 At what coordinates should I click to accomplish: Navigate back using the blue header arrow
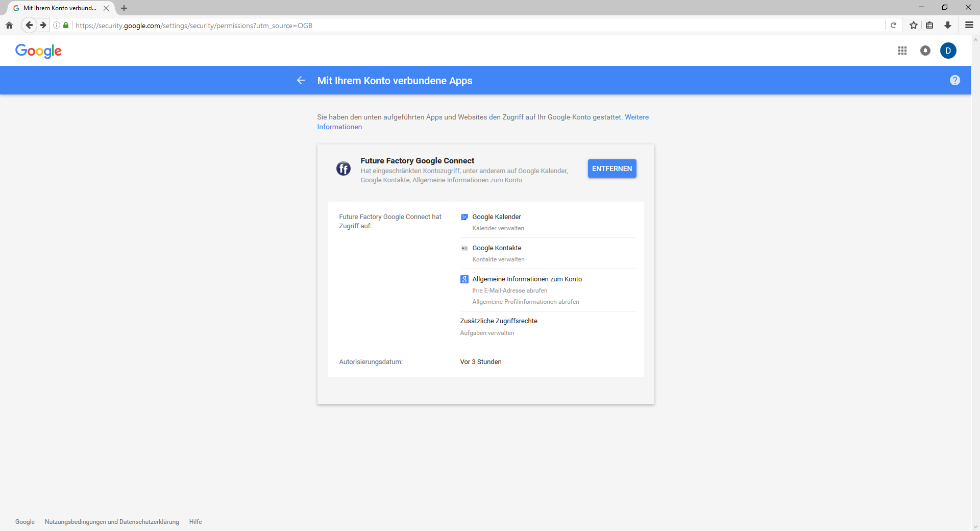pyautogui.click(x=301, y=80)
